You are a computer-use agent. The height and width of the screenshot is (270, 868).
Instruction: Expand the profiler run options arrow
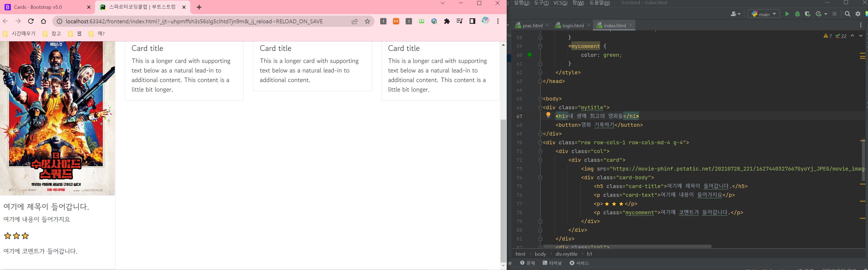point(826,14)
